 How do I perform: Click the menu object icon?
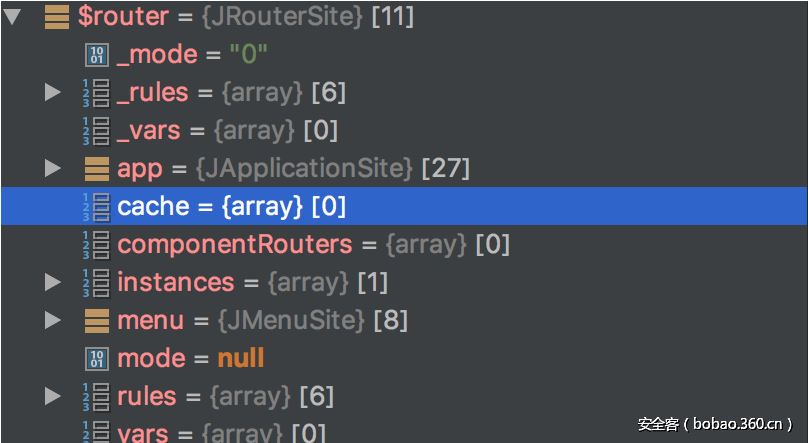(x=96, y=321)
